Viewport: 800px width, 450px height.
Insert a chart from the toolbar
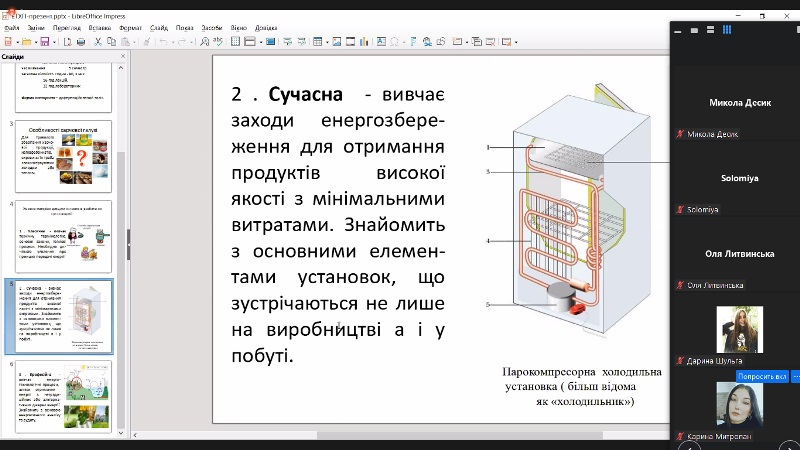click(365, 42)
